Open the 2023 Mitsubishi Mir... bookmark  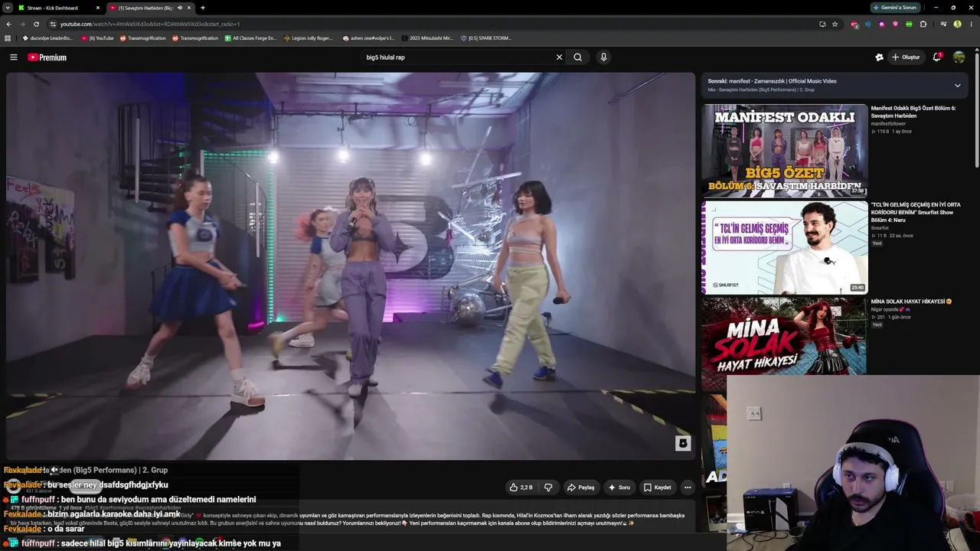(427, 37)
